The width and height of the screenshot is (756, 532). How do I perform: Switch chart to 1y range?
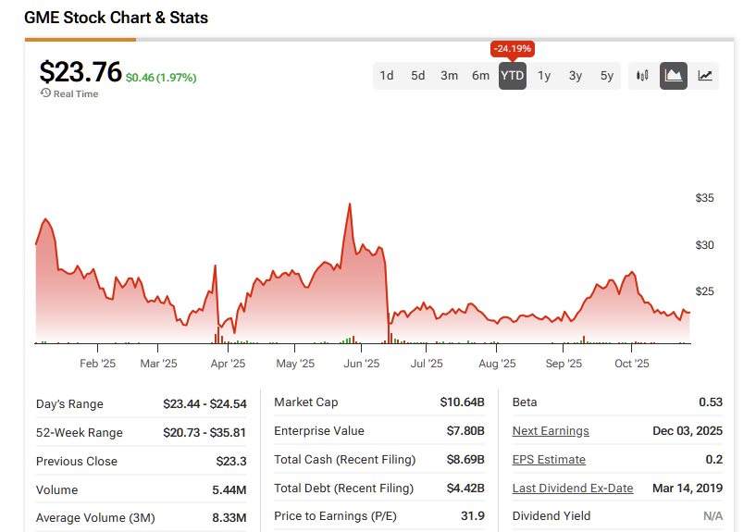click(x=544, y=76)
